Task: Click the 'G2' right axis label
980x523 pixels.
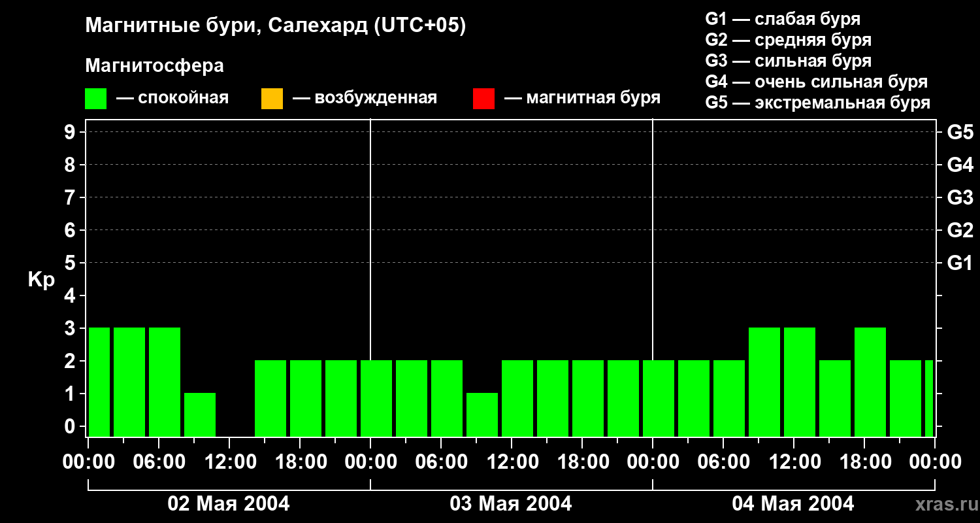Action: point(960,231)
